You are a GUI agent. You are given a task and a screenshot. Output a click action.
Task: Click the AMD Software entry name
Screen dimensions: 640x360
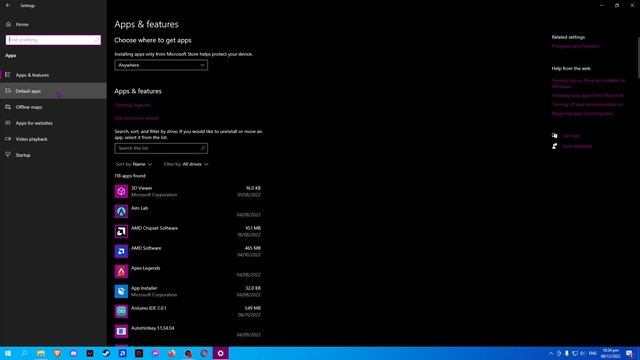[146, 248]
